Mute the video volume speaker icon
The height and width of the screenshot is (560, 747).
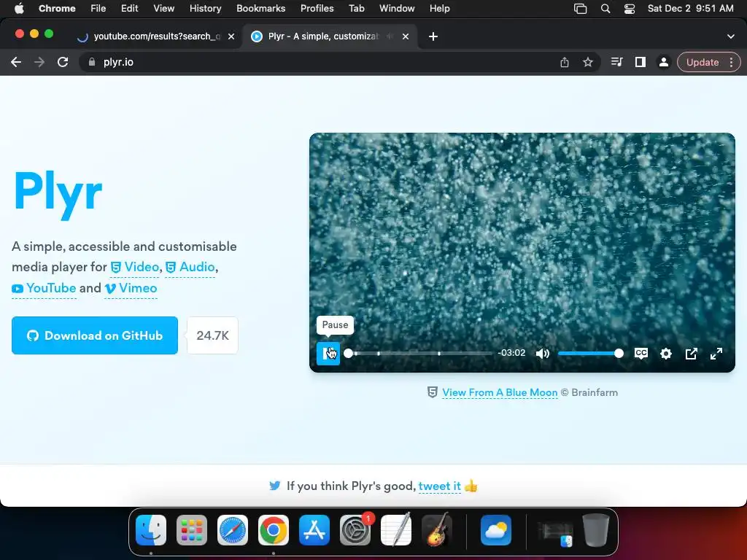[543, 354]
